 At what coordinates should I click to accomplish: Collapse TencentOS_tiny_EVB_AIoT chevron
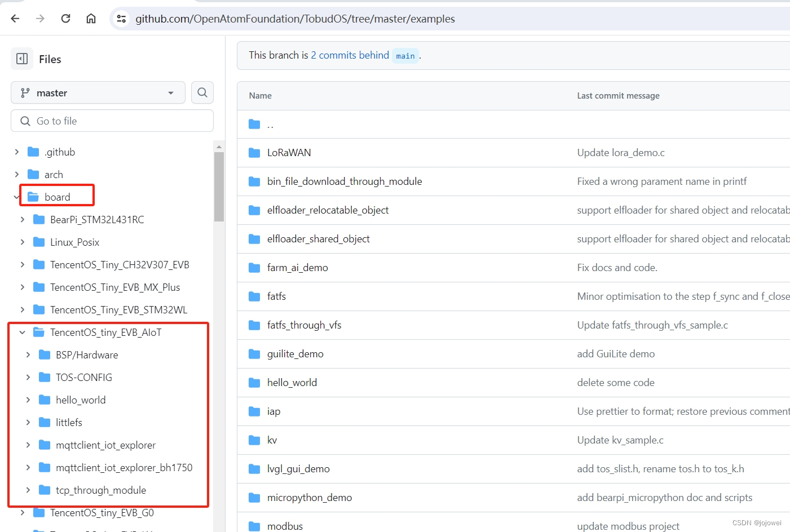coord(23,332)
